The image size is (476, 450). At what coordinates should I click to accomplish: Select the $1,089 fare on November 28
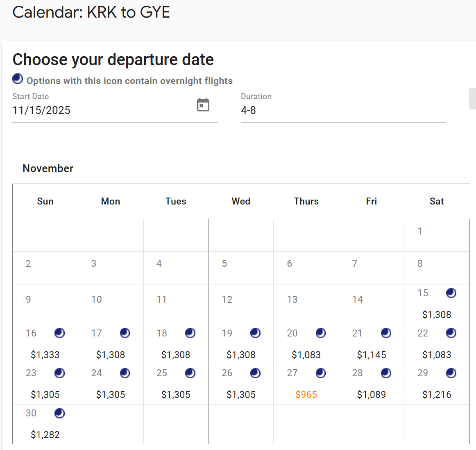point(372,394)
